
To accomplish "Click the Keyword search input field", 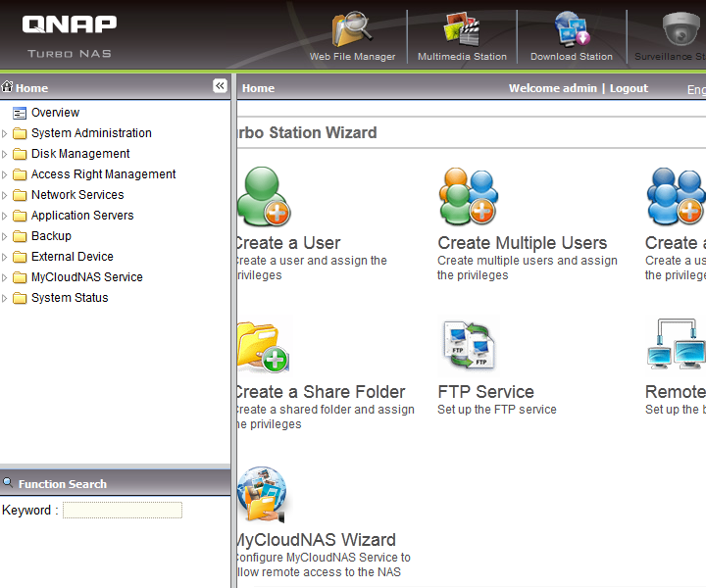I will tap(123, 511).
